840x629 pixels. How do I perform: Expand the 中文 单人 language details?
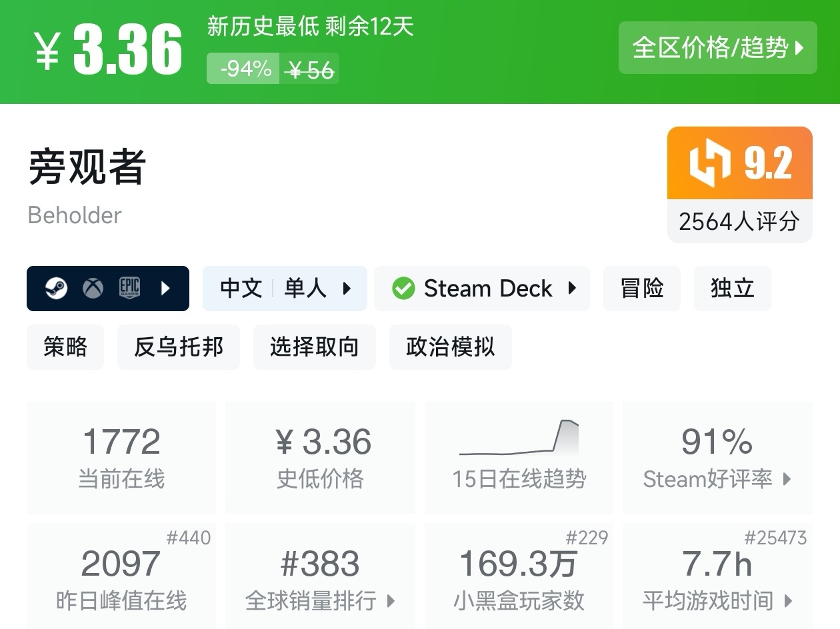tap(346, 288)
